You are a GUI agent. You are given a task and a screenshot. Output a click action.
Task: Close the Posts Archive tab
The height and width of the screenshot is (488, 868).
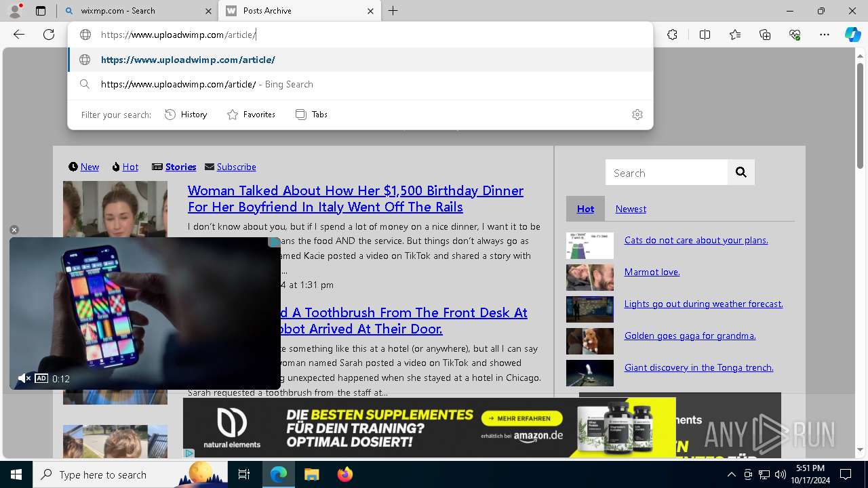370,11
